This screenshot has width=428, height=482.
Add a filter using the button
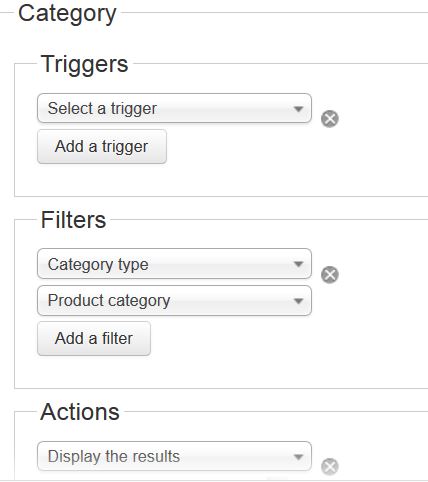tap(94, 338)
